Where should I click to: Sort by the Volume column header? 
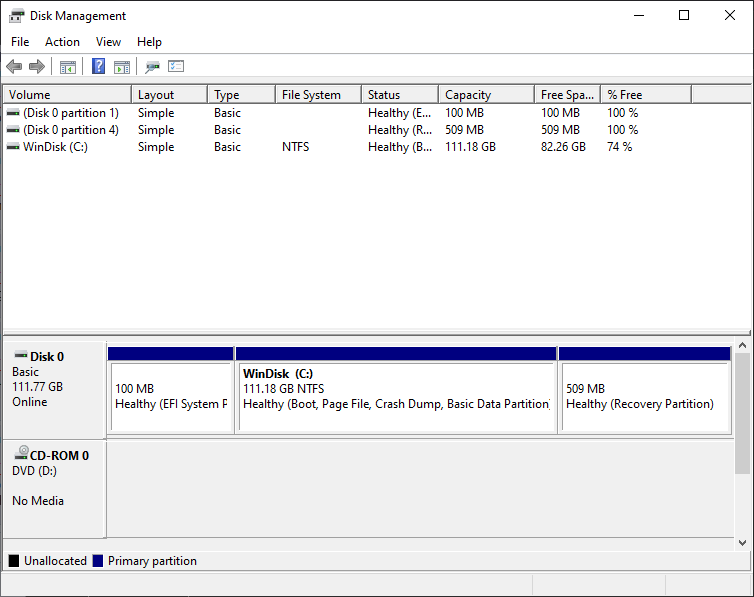pos(67,95)
